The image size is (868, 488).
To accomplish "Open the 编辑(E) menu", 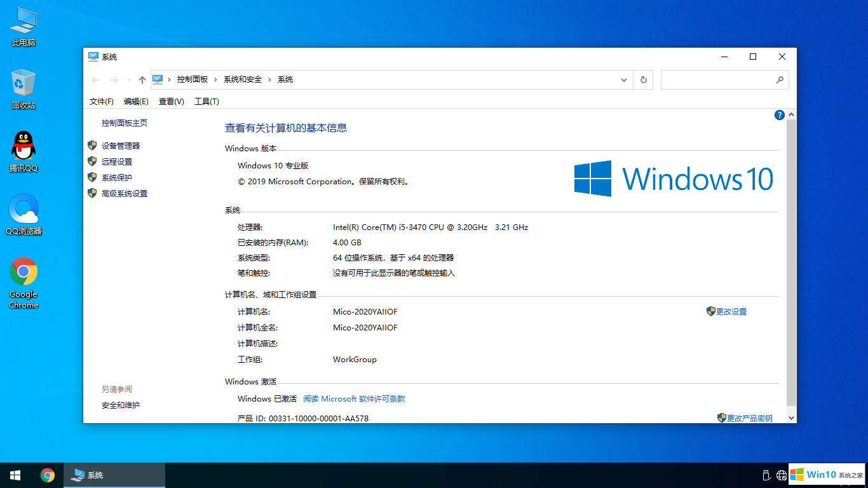I will [x=136, y=102].
